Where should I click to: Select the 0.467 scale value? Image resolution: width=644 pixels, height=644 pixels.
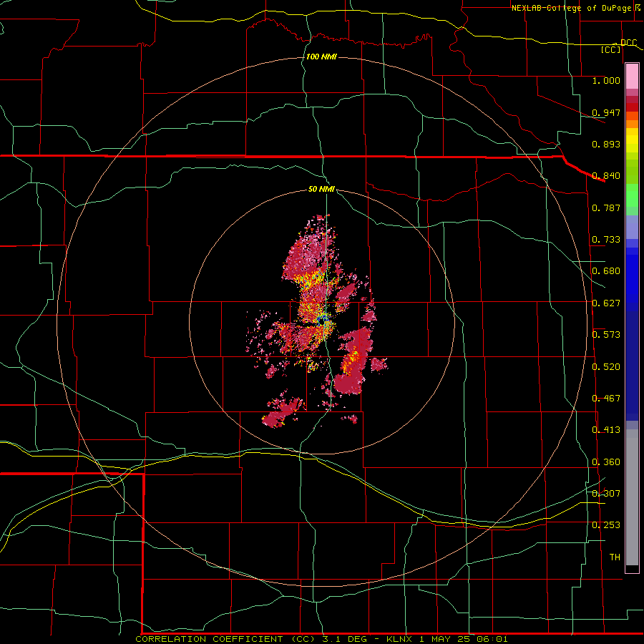pyautogui.click(x=606, y=399)
